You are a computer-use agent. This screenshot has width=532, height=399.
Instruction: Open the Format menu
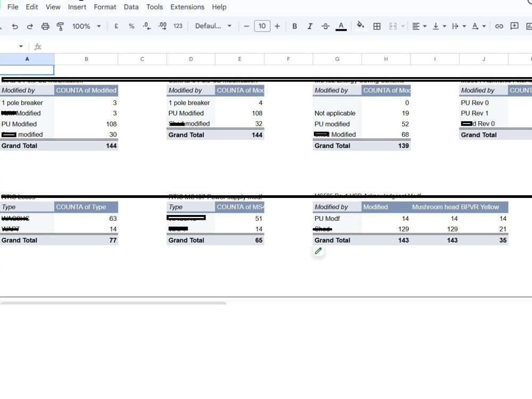[105, 7]
